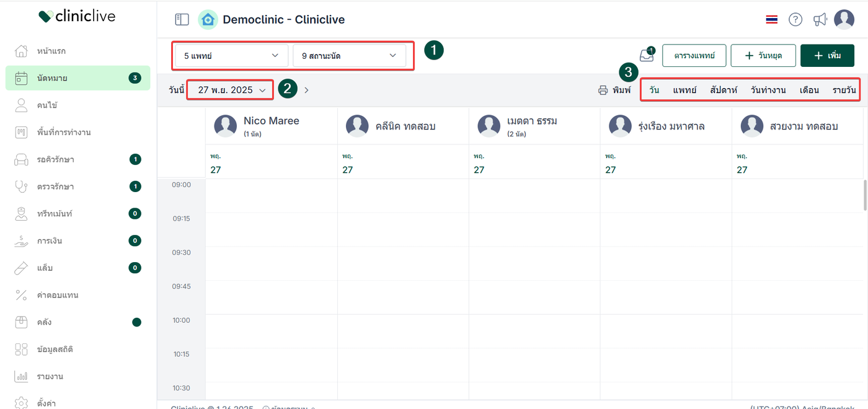Go to การเงิน finance menu item
The height and width of the screenshot is (409, 868).
pyautogui.click(x=50, y=240)
